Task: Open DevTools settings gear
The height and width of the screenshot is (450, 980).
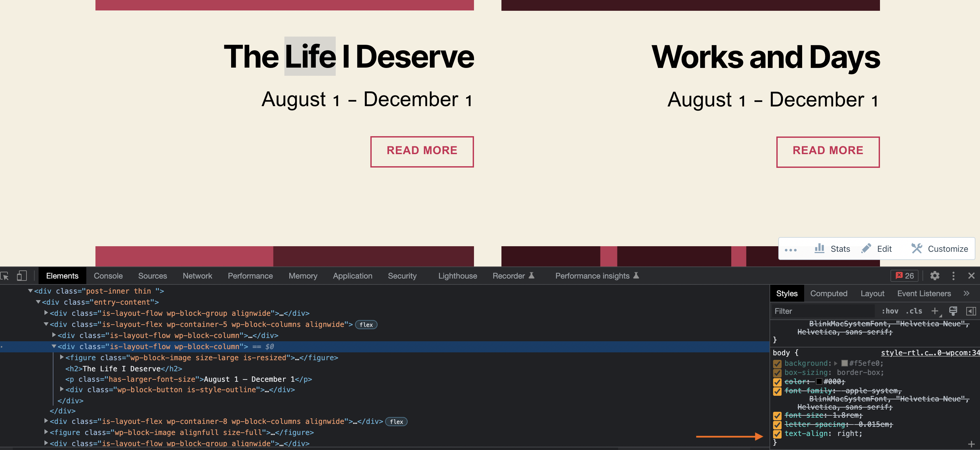Action: click(x=935, y=276)
